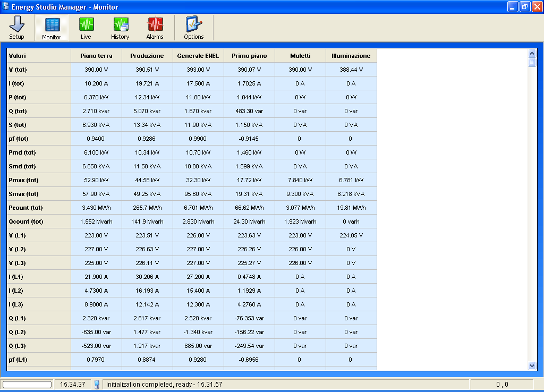Click the scroll up arrow
The width and height of the screenshot is (544, 392).
click(x=532, y=53)
